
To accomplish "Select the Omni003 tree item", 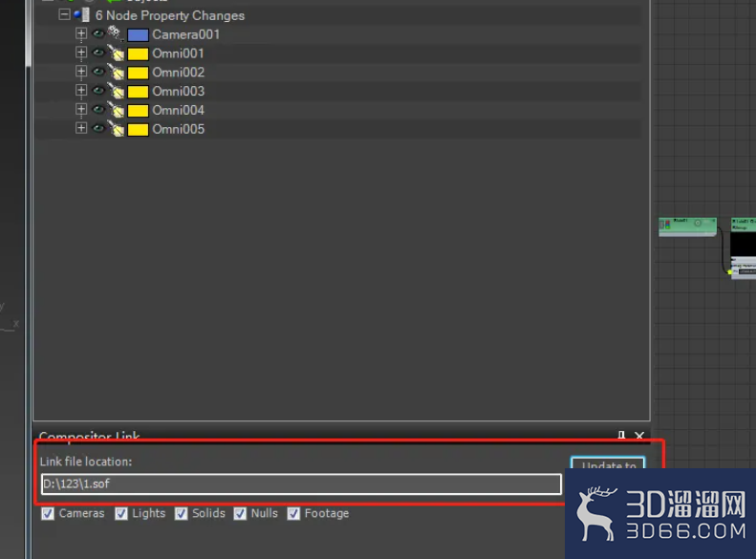I will point(179,91).
